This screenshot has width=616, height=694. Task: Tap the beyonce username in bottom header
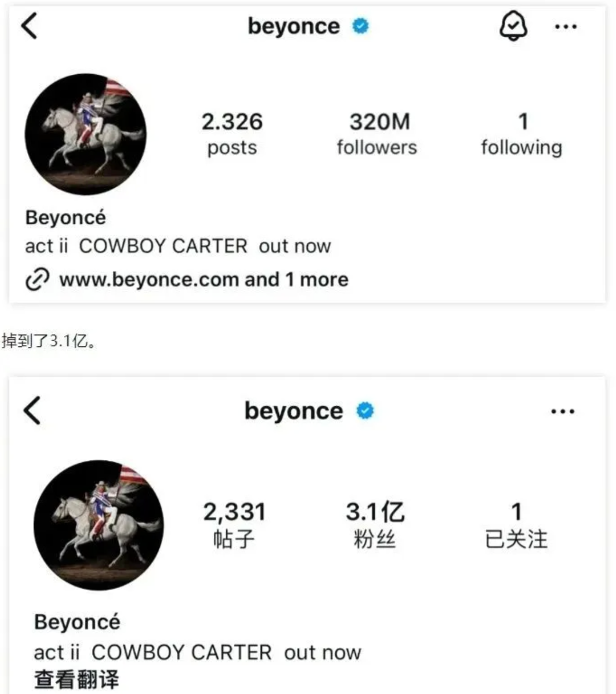pos(294,411)
